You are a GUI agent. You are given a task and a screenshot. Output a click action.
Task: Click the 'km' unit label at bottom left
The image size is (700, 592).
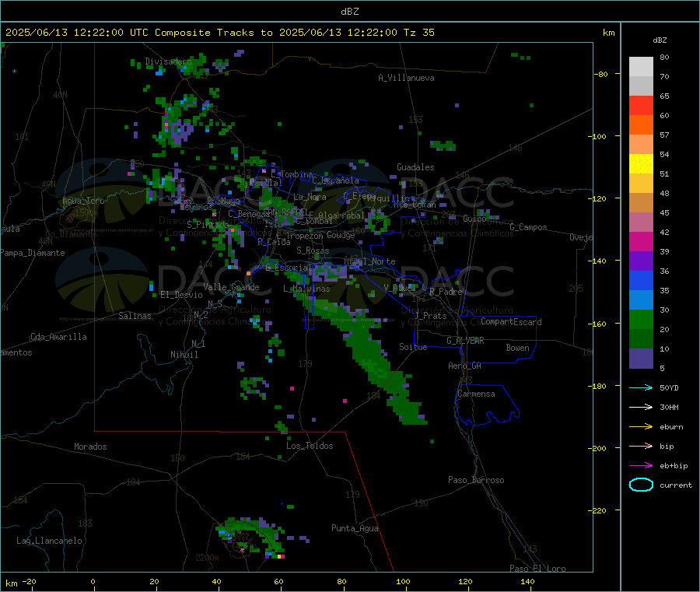click(11, 583)
